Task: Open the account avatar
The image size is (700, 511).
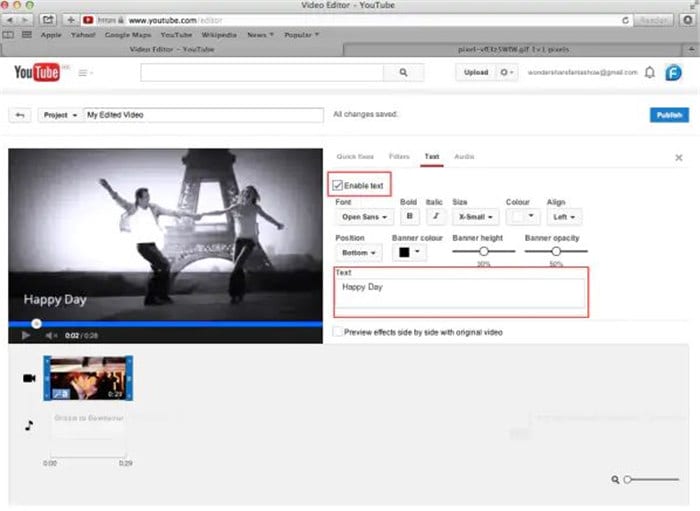Action: coord(673,72)
